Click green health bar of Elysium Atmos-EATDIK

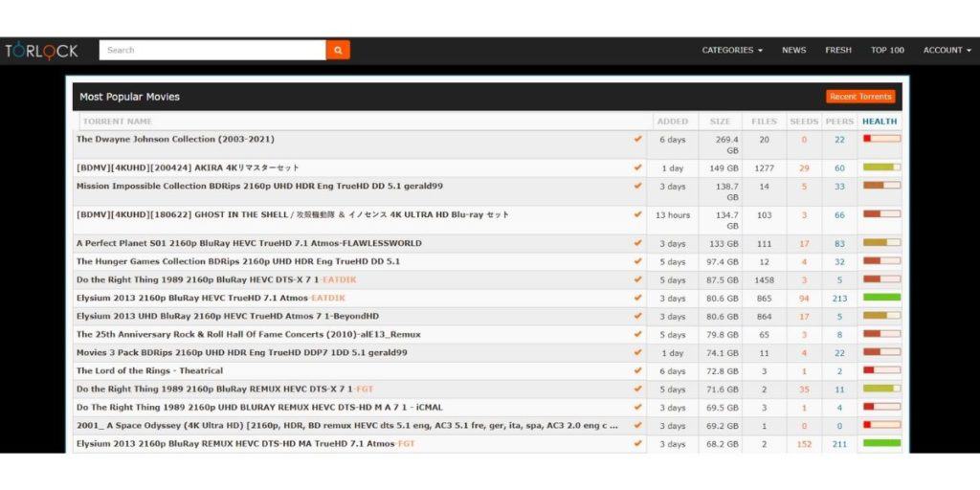coord(881,299)
